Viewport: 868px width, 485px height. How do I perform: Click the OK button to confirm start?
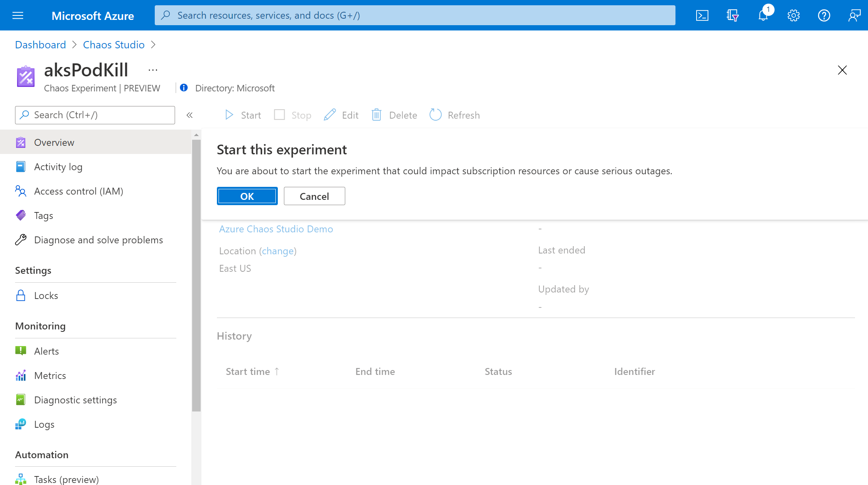coord(247,196)
